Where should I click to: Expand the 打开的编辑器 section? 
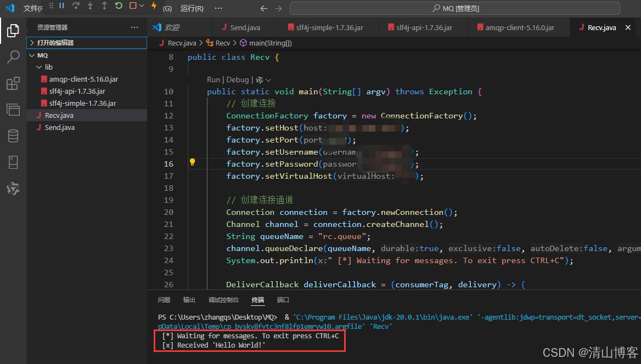pyautogui.click(x=55, y=43)
